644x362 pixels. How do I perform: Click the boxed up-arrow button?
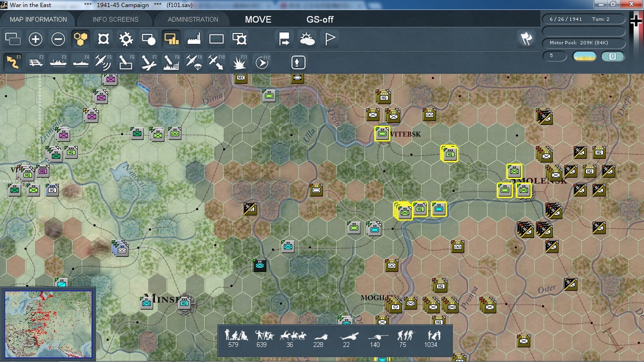pyautogui.click(x=298, y=62)
